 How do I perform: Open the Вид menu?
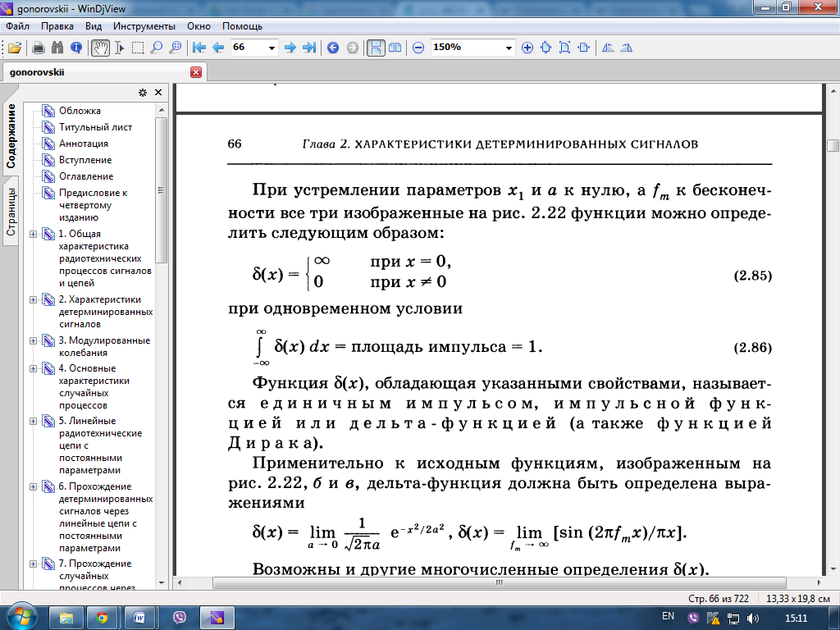(x=94, y=26)
